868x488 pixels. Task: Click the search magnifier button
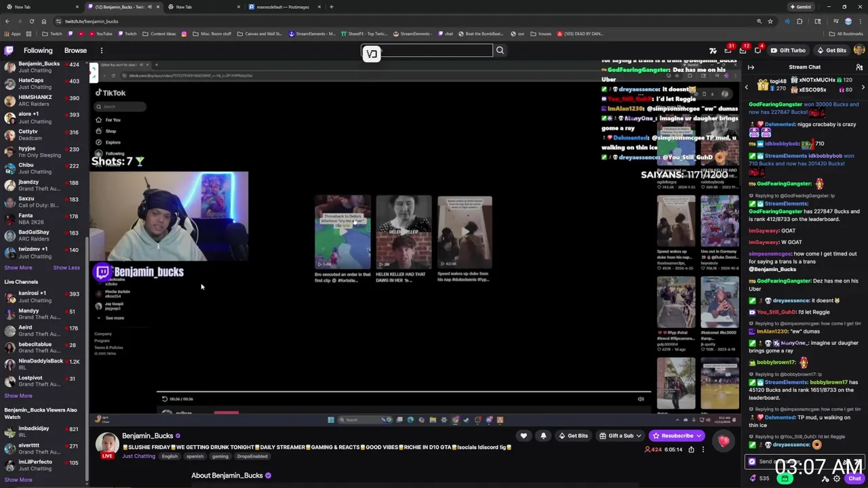(500, 50)
